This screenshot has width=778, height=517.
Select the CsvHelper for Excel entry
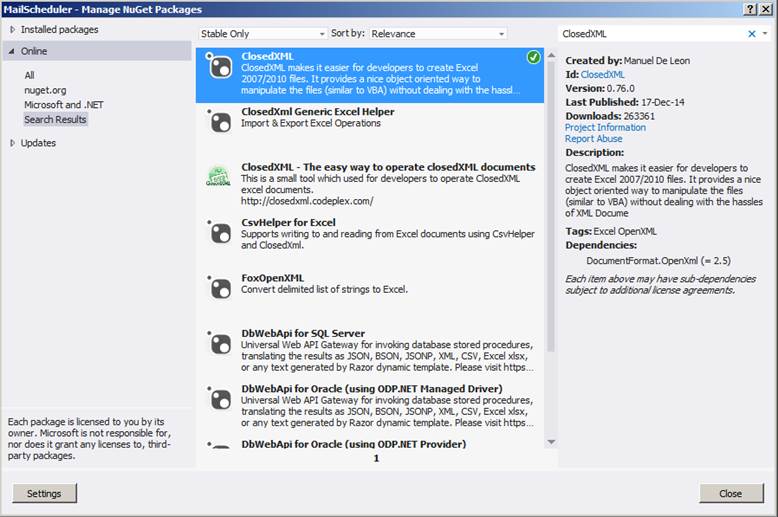coord(370,242)
